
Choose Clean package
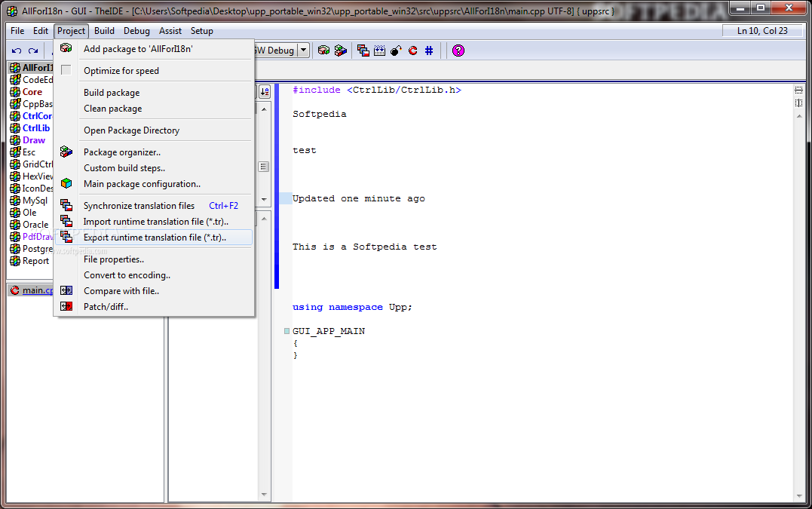tap(154, 109)
